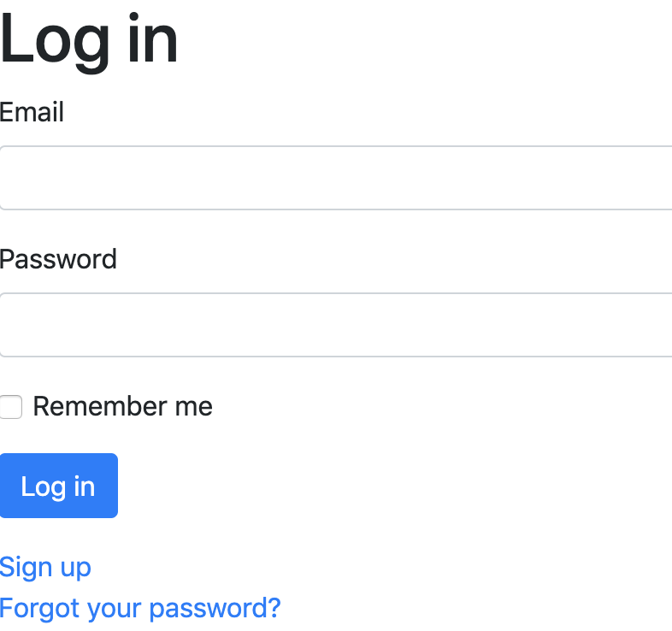Hit the Log in submit button
The height and width of the screenshot is (631, 672).
pos(58,486)
